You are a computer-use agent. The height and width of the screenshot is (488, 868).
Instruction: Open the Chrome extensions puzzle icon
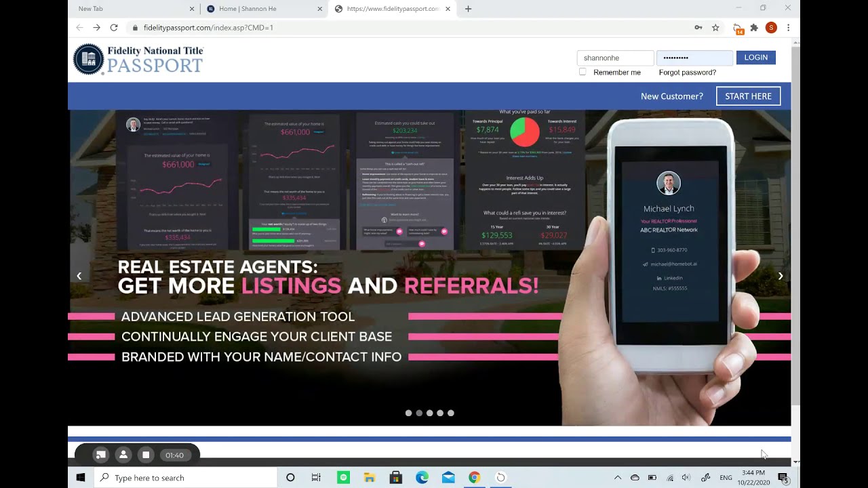click(754, 28)
